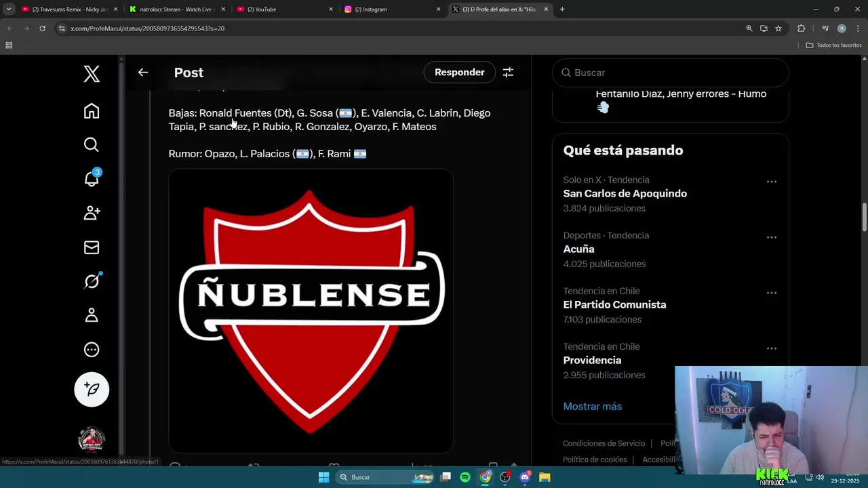This screenshot has height=488, width=868.
Task: Open Notifications bell icon
Action: click(92, 178)
